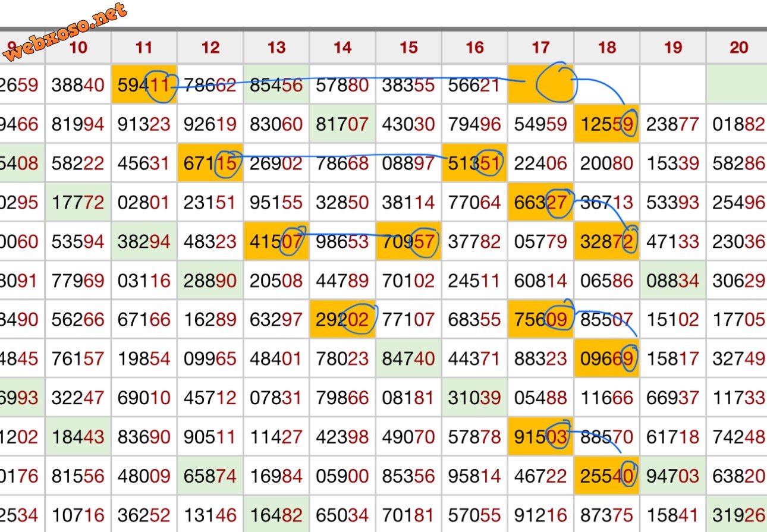This screenshot has width=767, height=532.
Task: Click the orange cell 66327
Action: [x=540, y=202]
